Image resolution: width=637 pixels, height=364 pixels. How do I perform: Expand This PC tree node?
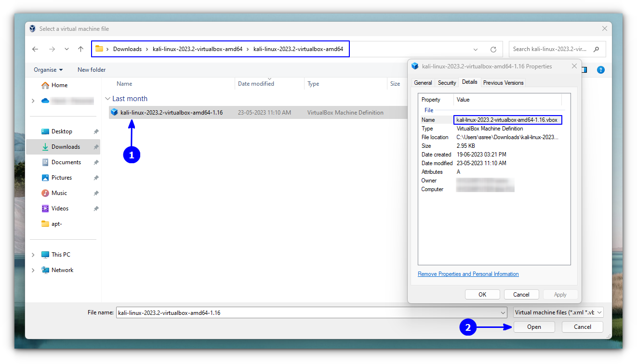pyautogui.click(x=33, y=255)
